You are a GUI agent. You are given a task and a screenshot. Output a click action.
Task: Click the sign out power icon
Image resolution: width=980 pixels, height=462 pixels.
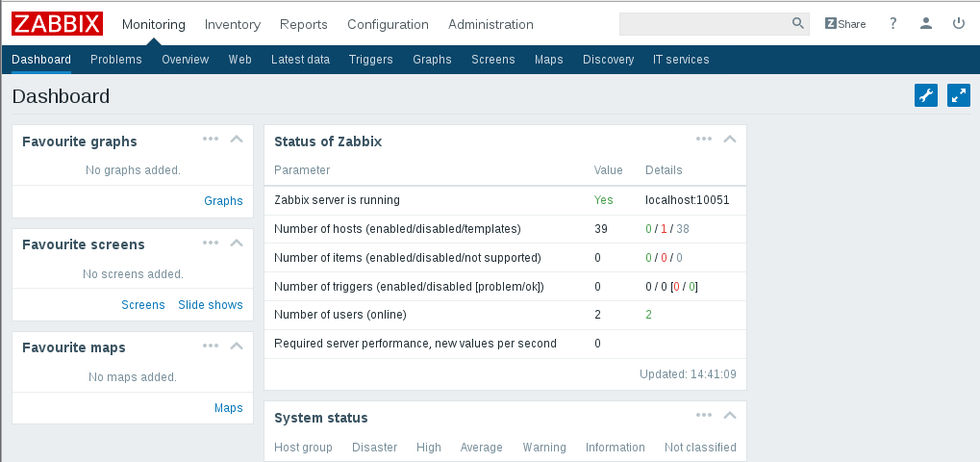(x=959, y=24)
